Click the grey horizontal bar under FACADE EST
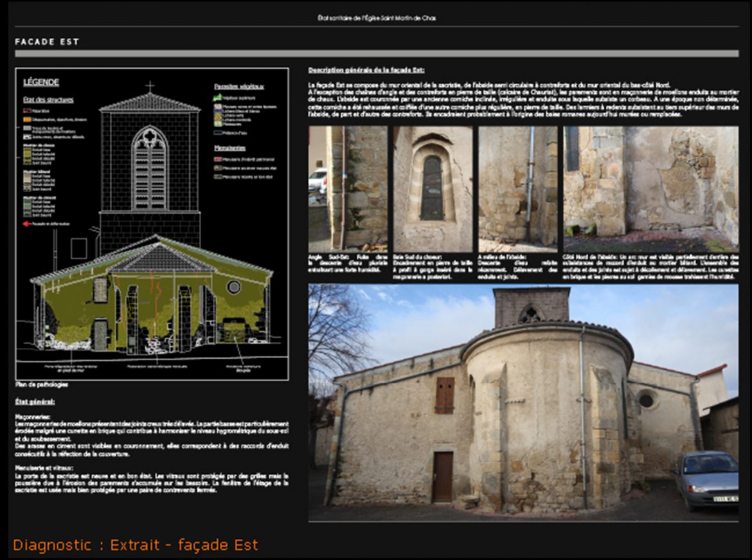This screenshot has width=752, height=560. [x=376, y=53]
